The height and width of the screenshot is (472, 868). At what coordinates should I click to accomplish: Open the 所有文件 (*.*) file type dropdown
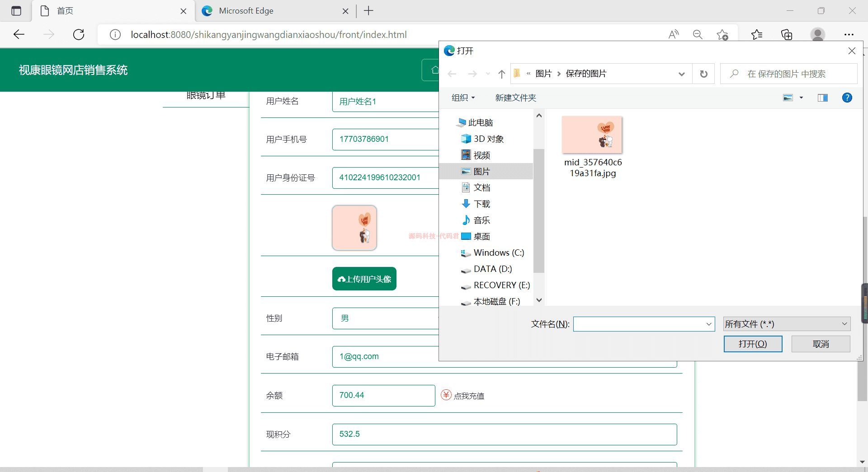point(787,324)
